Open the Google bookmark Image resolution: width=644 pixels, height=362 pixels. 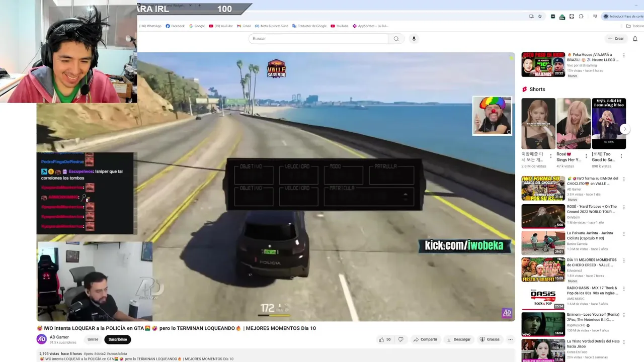(197, 26)
